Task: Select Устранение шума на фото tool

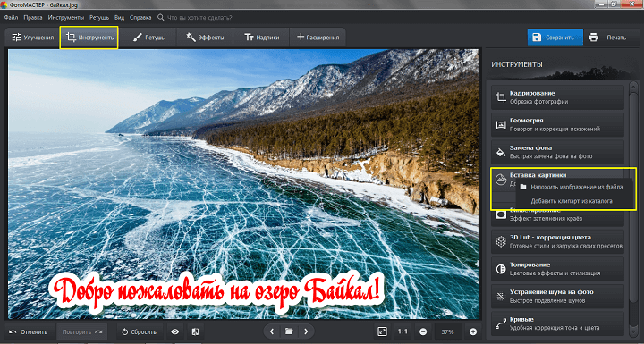Action: (x=557, y=296)
